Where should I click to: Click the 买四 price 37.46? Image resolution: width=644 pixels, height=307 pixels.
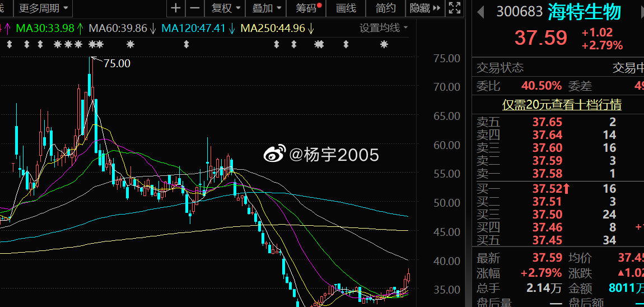pos(547,227)
